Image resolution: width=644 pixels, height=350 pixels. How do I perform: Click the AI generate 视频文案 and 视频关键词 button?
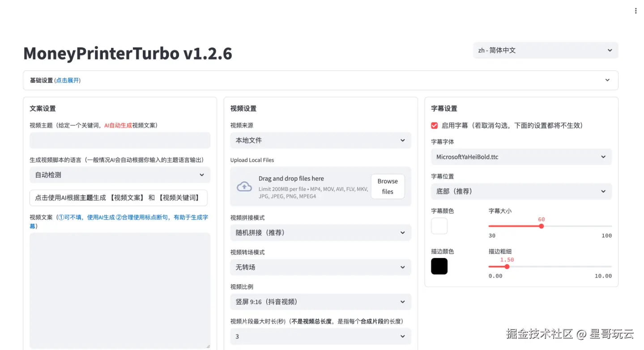coord(119,198)
